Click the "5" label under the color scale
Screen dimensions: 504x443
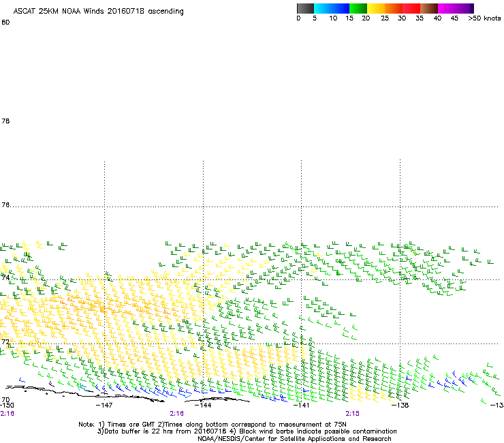point(315,18)
